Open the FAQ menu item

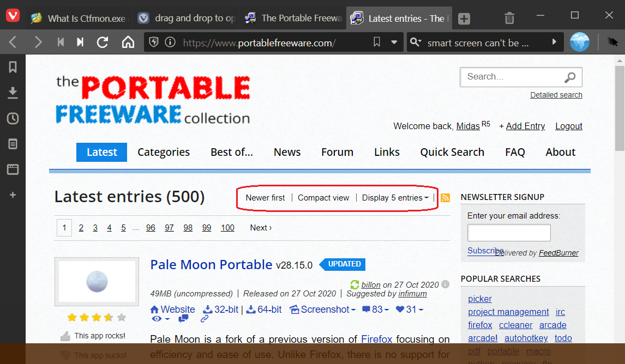coord(515,152)
